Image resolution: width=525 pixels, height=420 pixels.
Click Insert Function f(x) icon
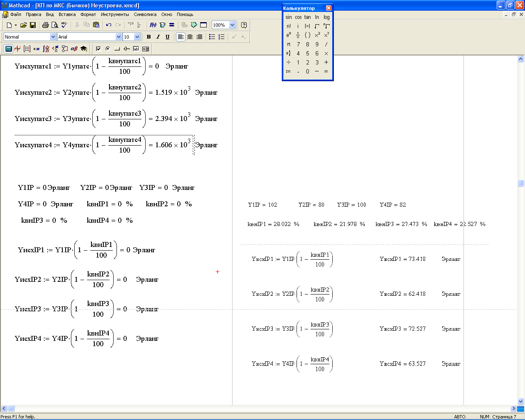(x=153, y=25)
